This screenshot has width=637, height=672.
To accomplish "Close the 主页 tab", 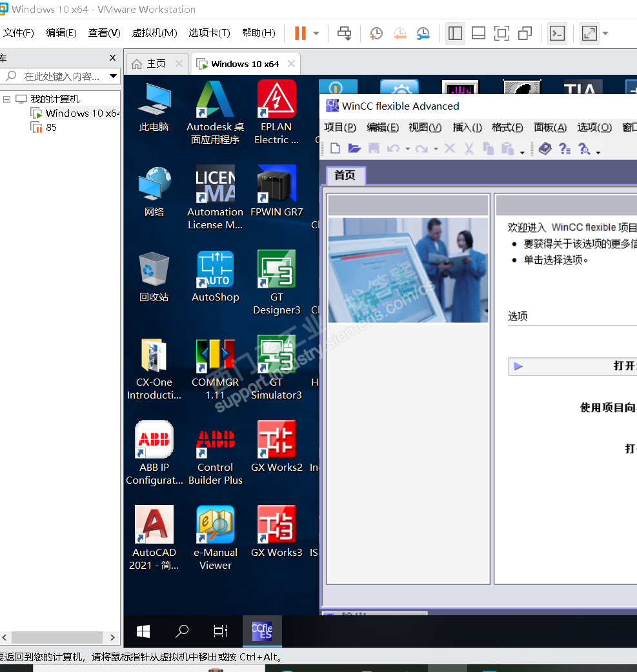I will click(x=179, y=64).
